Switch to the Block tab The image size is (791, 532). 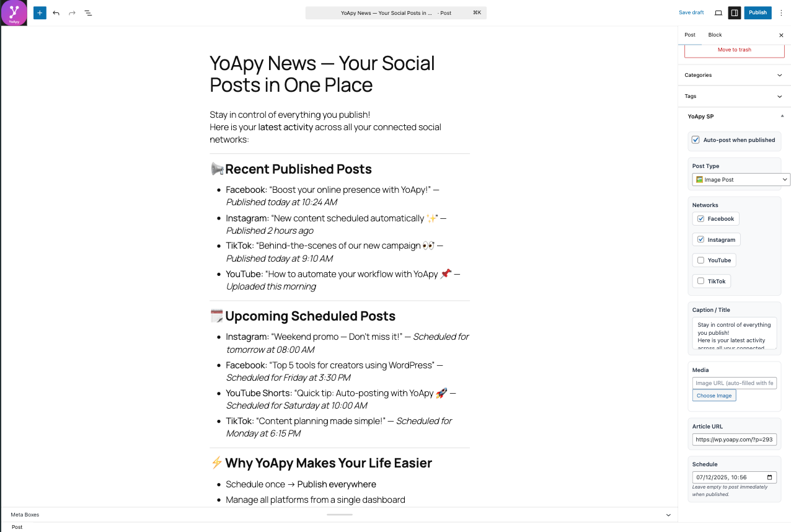[x=715, y=35]
